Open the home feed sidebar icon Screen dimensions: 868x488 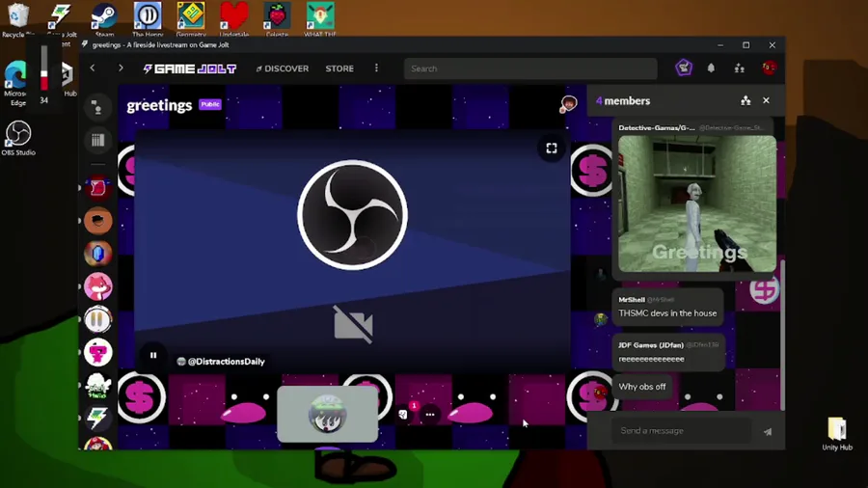[x=98, y=108]
